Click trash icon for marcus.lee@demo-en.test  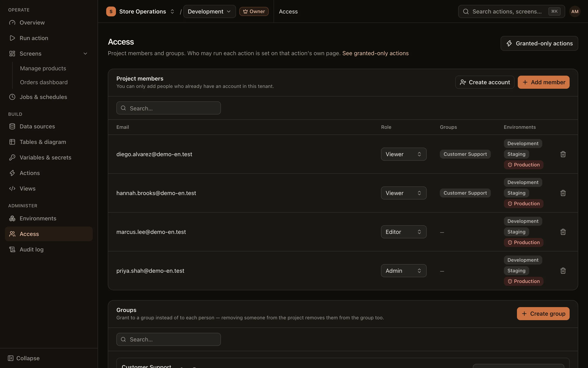click(x=563, y=232)
